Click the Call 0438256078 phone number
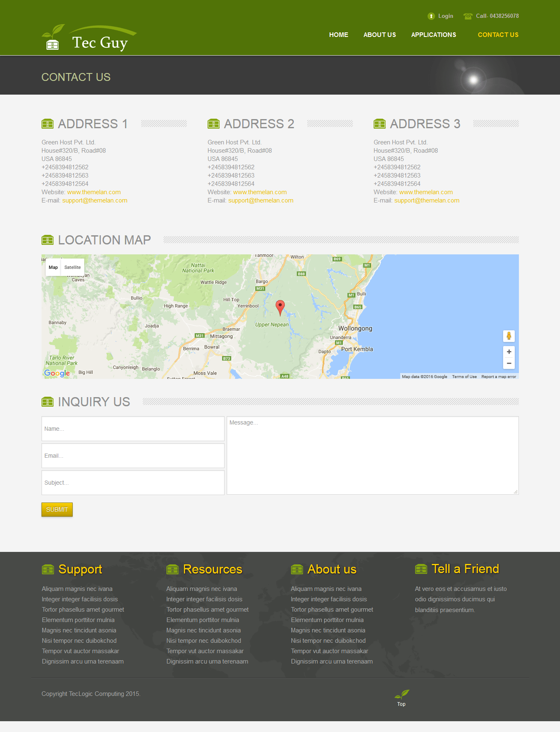Viewport: 560px width, 732px height. point(497,16)
